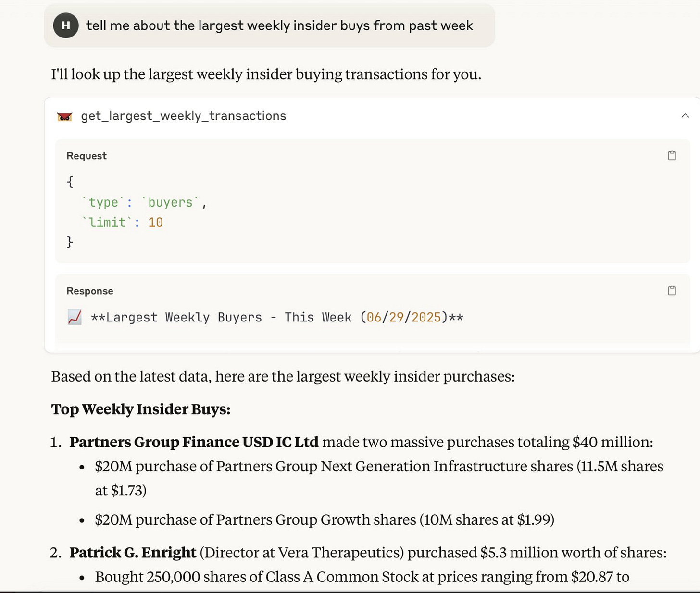Click the "Based on the latest data" sentence
The image size is (700, 593).
point(283,376)
